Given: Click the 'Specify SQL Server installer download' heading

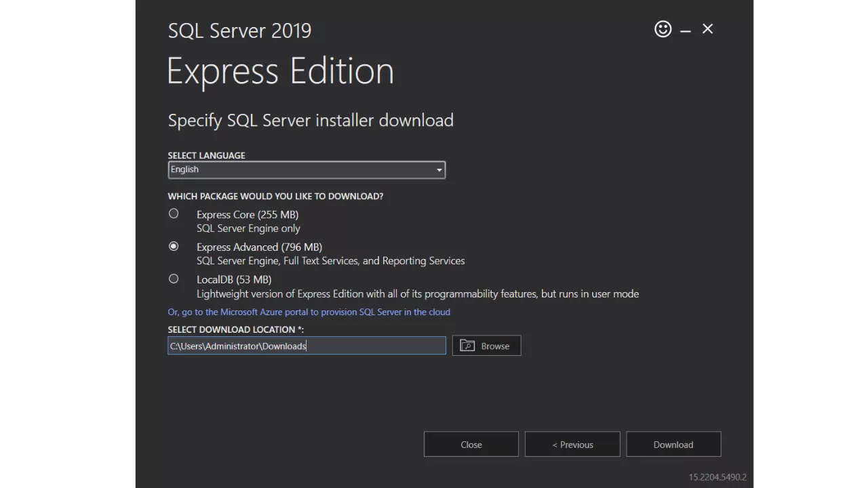Looking at the screenshot, I should click(311, 120).
